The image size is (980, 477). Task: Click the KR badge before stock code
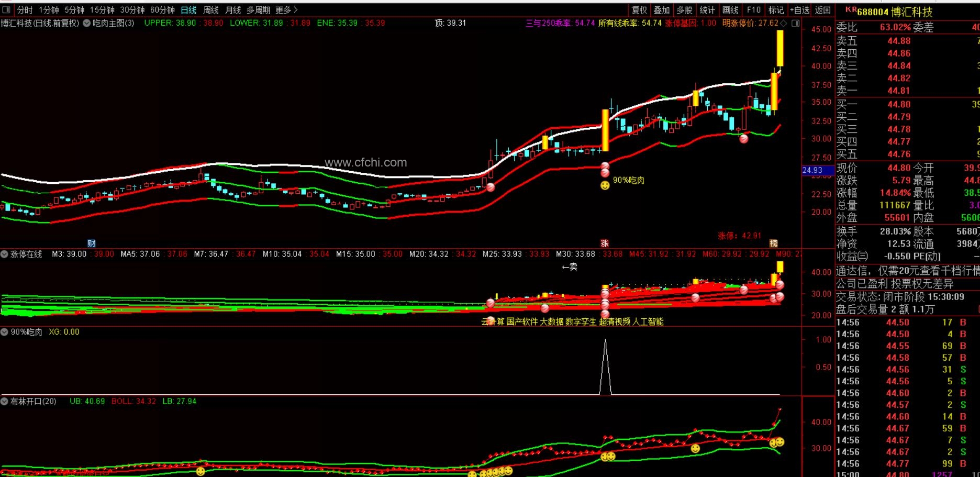click(851, 9)
